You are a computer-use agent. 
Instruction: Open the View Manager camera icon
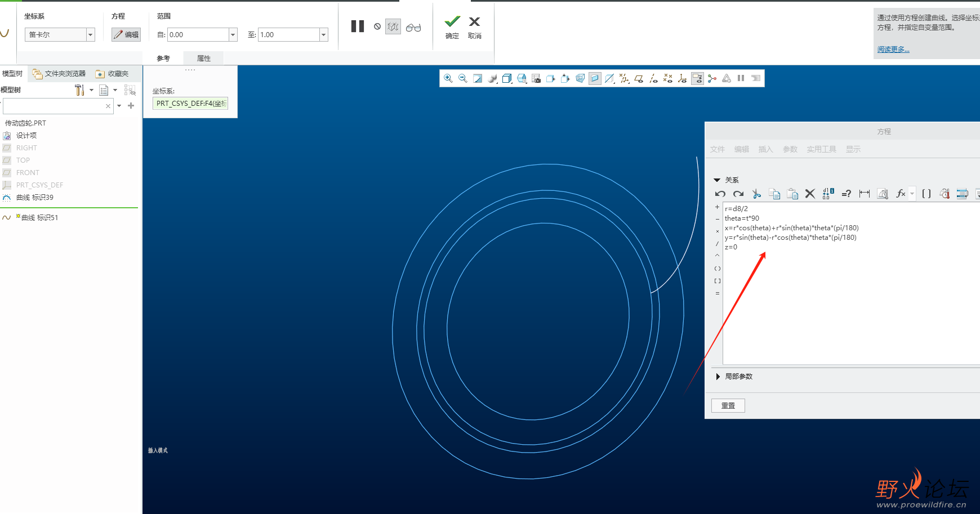tap(536, 78)
